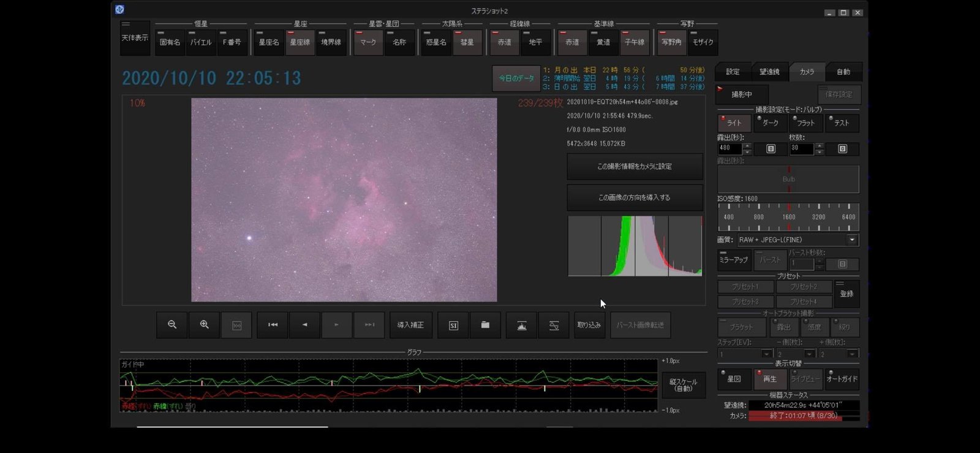Toggle 星座線 constellation lines display
Image resolution: width=980 pixels, height=453 pixels.
300,42
